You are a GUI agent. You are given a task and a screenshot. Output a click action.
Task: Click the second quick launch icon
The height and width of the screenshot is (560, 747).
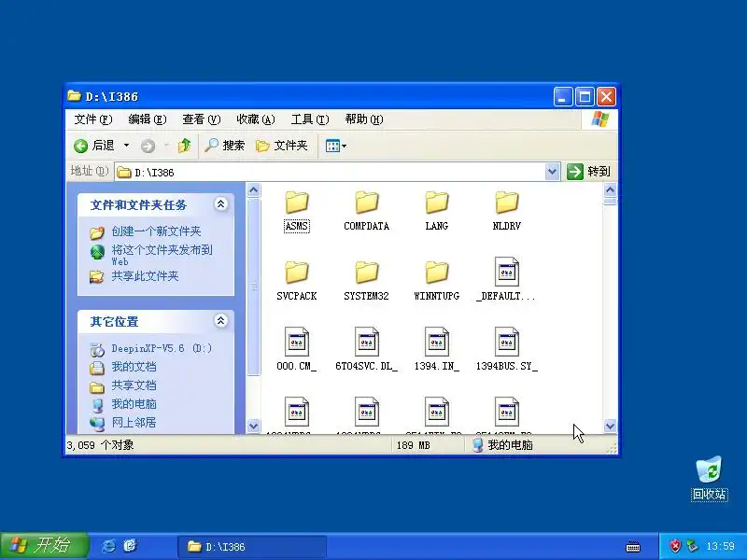(x=130, y=546)
